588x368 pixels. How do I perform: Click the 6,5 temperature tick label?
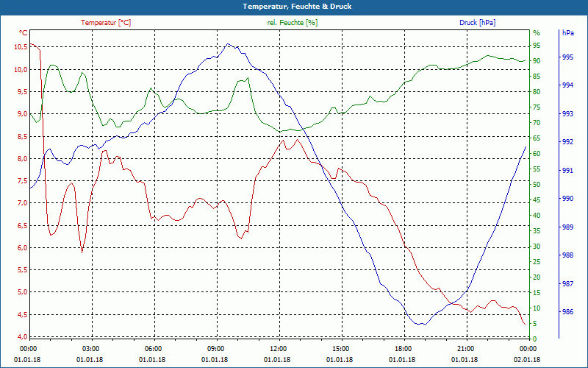(22, 225)
